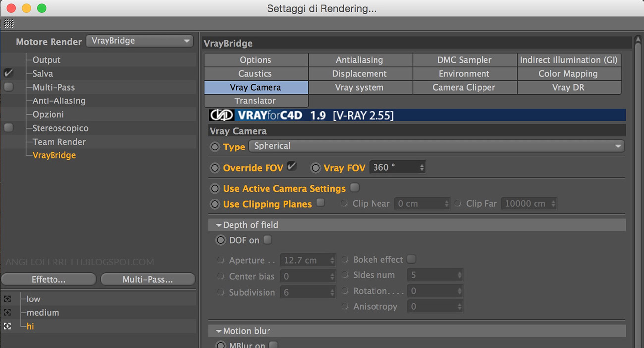Open the camera Type Spherical dropdown
The image size is (644, 348).
(436, 146)
